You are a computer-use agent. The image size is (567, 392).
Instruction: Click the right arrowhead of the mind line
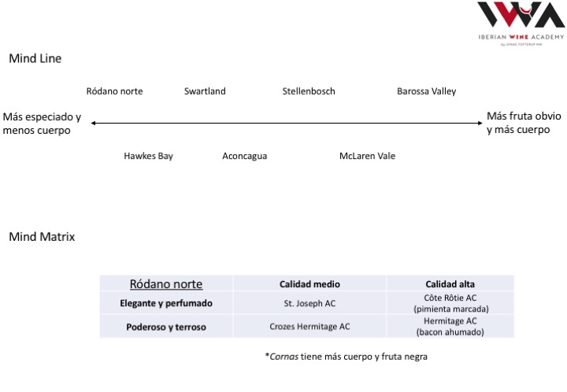[x=480, y=123]
